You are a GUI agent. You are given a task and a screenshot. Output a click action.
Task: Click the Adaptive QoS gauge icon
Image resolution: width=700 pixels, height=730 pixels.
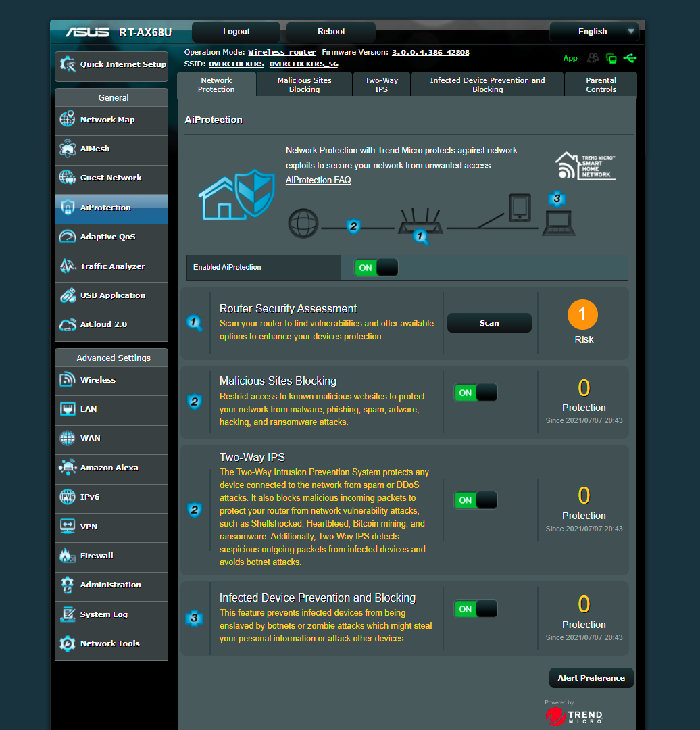coord(68,237)
